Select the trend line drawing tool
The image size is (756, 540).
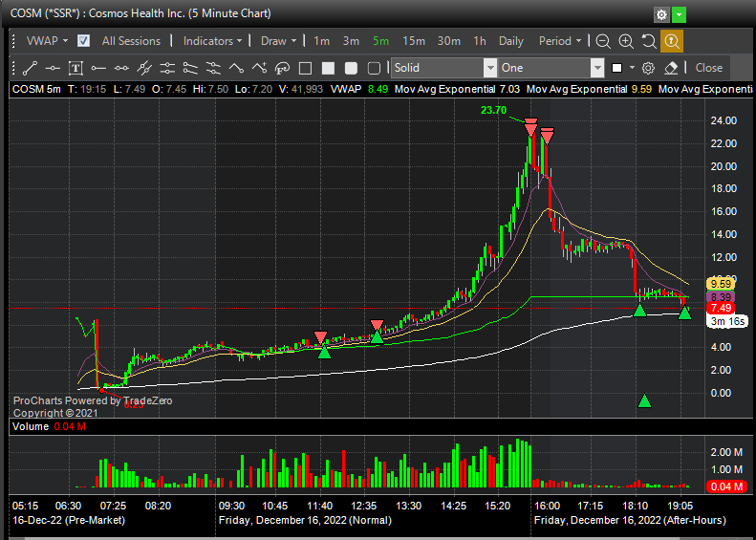click(30, 68)
